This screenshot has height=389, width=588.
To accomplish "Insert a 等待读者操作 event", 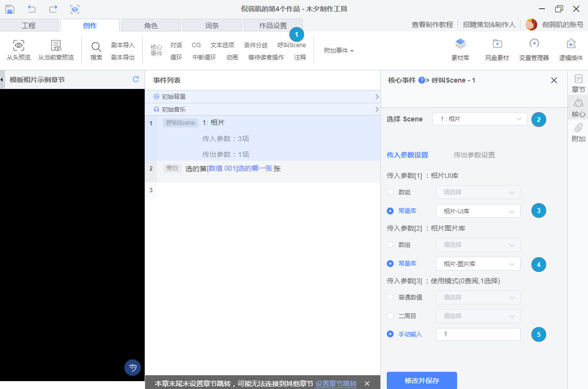I will tap(266, 58).
